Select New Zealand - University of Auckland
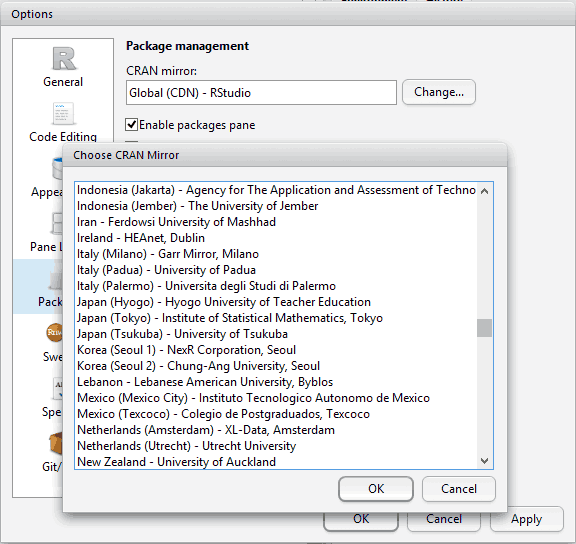Viewport: 576px width, 544px height. 276,462
